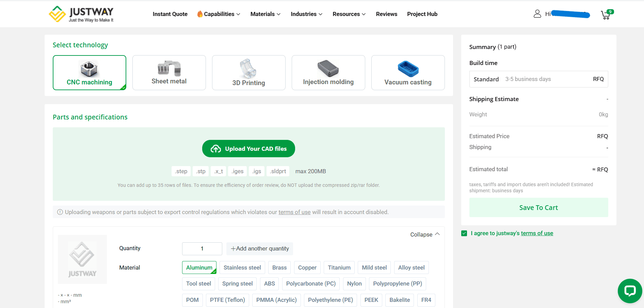This screenshot has width=644, height=308.
Task: Click the export warning info icon
Action: (60, 212)
